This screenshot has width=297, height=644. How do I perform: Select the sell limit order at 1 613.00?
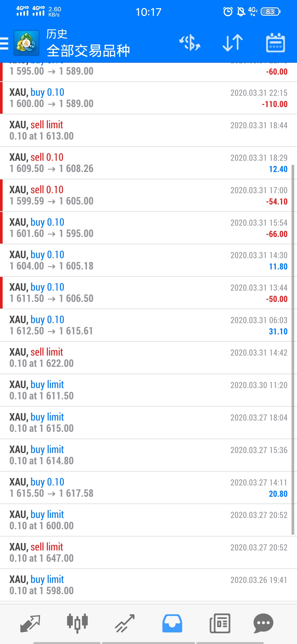click(148, 130)
